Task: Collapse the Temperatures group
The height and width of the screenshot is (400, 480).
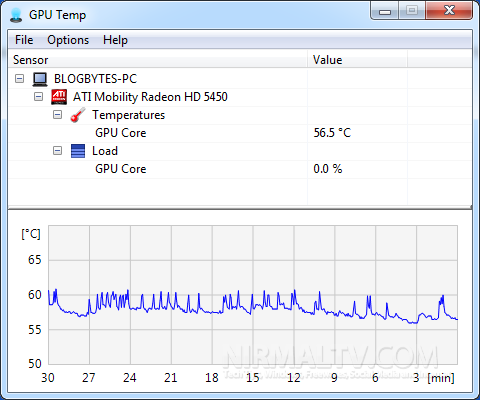Action: pos(58,115)
